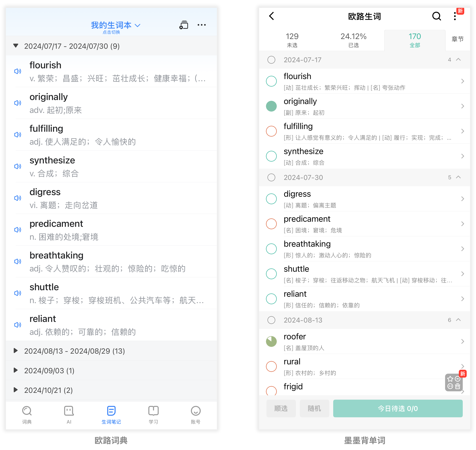Expand the 2024/10/21 (2) group
Screen dimensions: 476x450
(x=16, y=390)
